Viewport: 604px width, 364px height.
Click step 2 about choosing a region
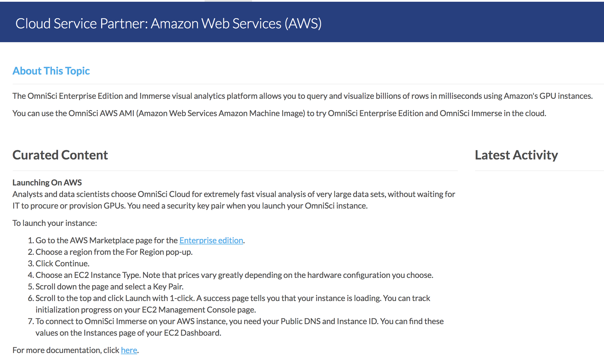click(x=114, y=252)
